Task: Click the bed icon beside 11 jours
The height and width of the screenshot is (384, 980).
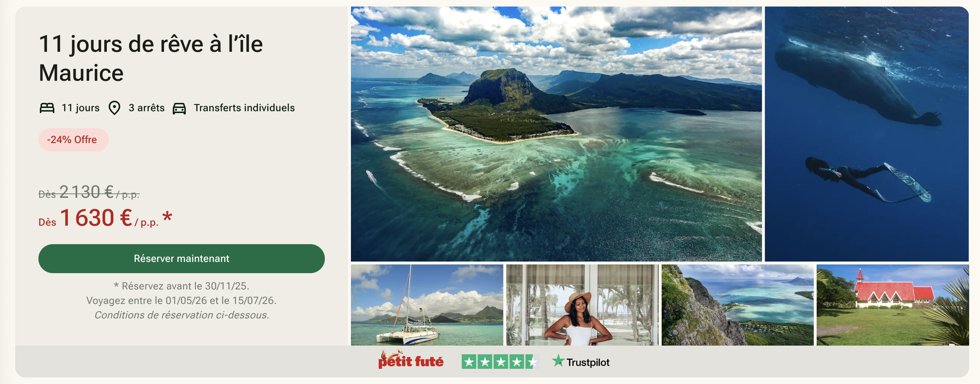Action: [47, 108]
